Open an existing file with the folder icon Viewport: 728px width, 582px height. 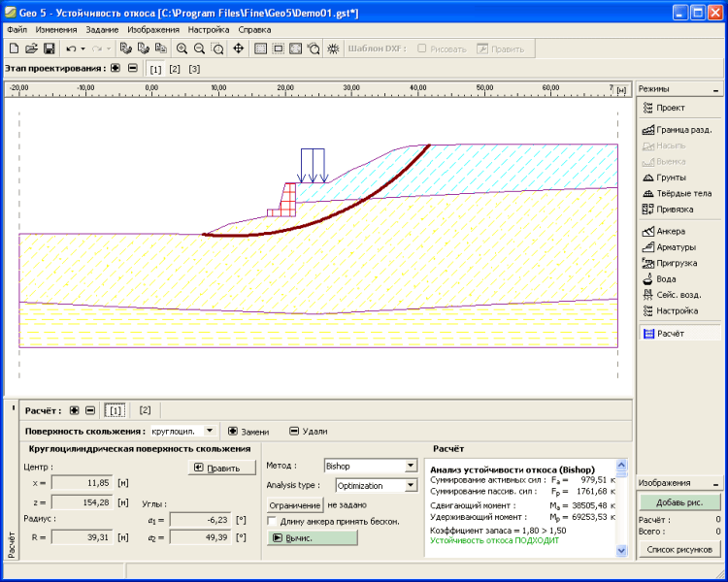31,48
